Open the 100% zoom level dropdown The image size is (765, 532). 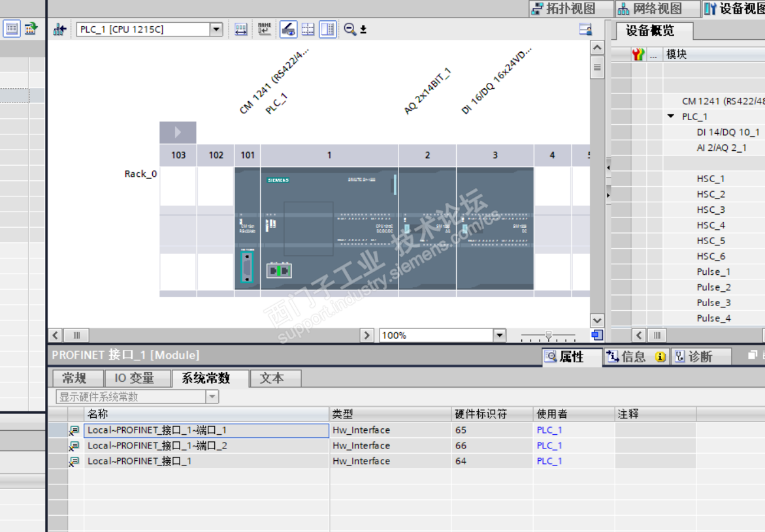499,336
